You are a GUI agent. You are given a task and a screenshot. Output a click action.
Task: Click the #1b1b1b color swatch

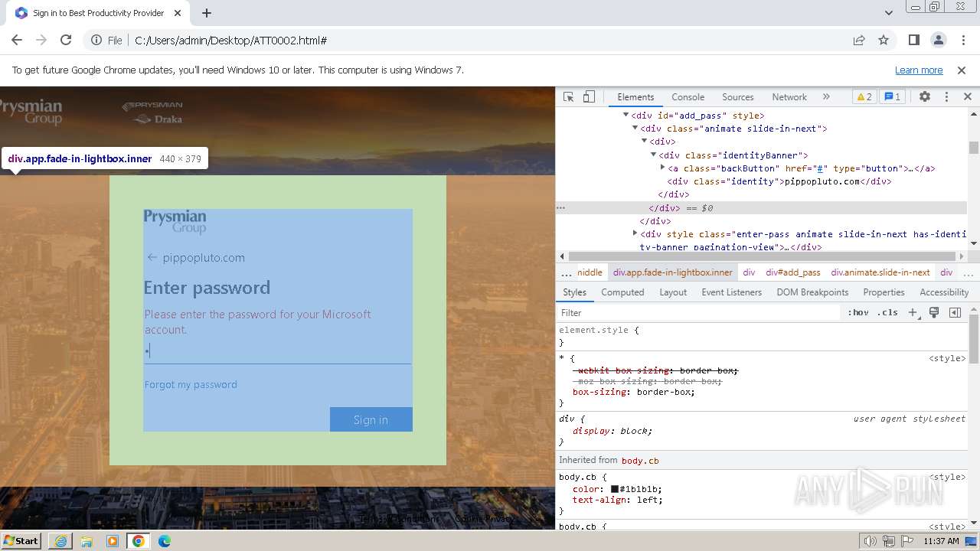click(x=614, y=489)
